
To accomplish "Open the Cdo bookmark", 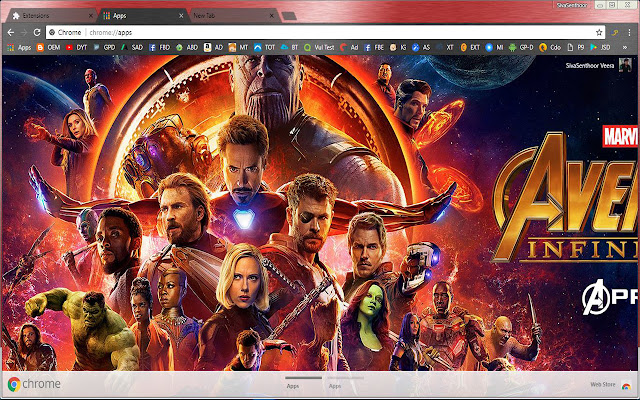I will (550, 47).
